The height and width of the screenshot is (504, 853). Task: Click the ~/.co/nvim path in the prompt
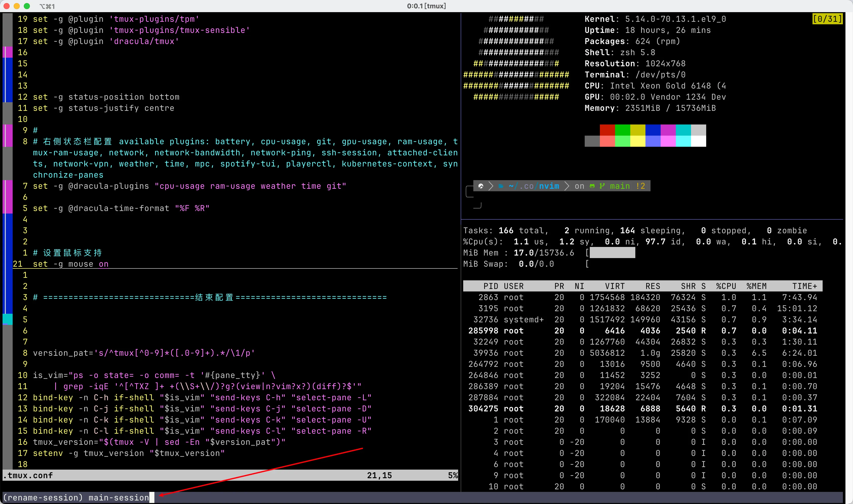pos(534,186)
